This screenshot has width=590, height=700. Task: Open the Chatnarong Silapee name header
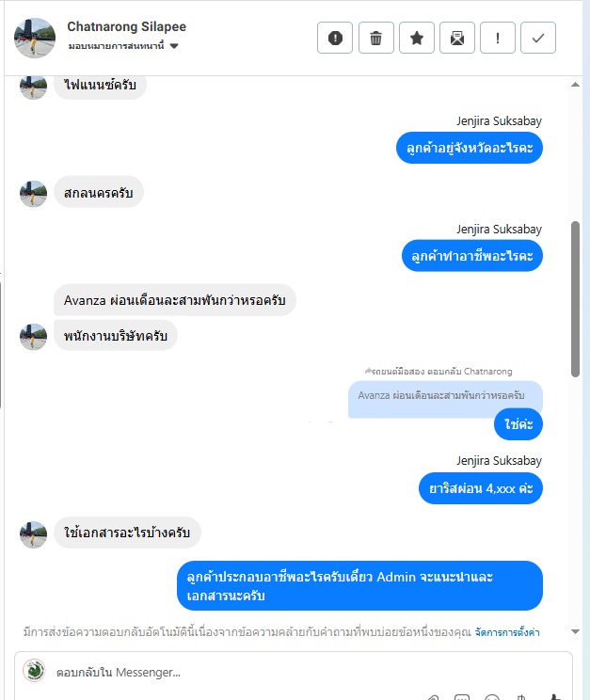126,26
